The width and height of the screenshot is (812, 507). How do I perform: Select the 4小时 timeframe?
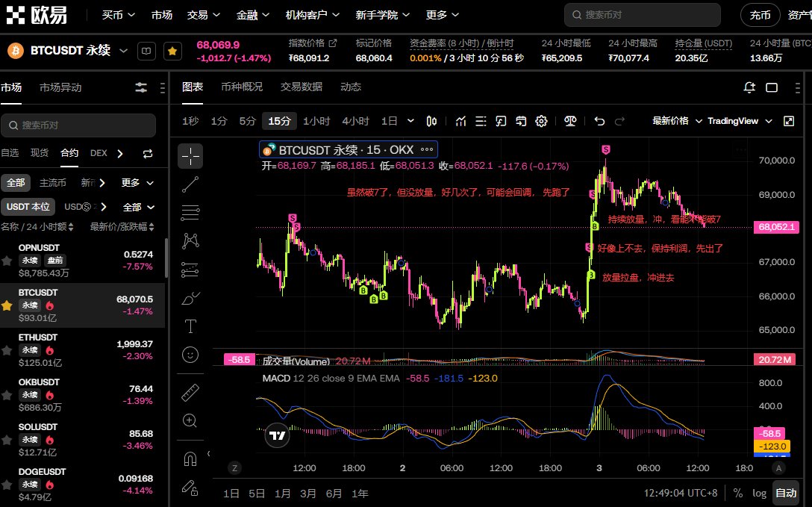(355, 121)
